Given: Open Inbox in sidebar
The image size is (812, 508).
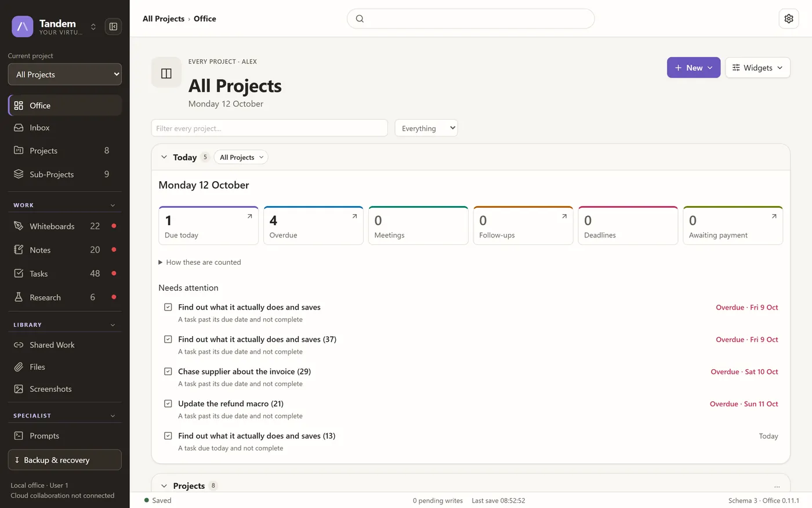Looking at the screenshot, I should 65,128.
